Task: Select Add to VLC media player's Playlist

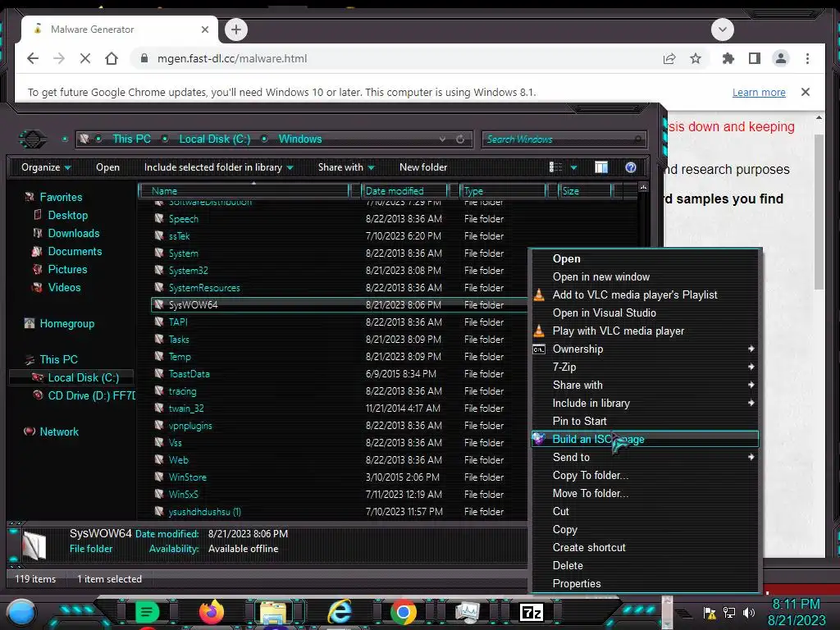Action: coord(646,294)
